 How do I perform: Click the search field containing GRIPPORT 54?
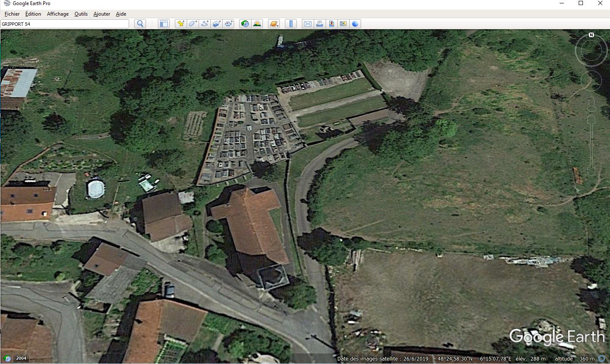pyautogui.click(x=65, y=24)
